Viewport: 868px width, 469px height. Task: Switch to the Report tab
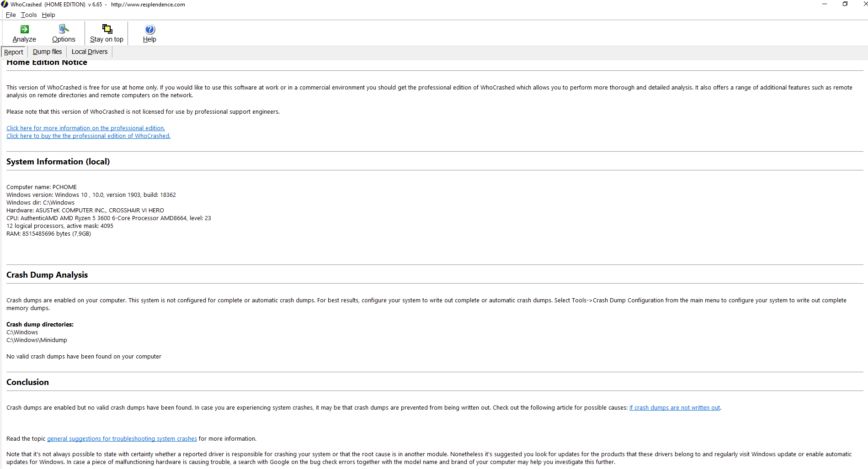[x=14, y=52]
